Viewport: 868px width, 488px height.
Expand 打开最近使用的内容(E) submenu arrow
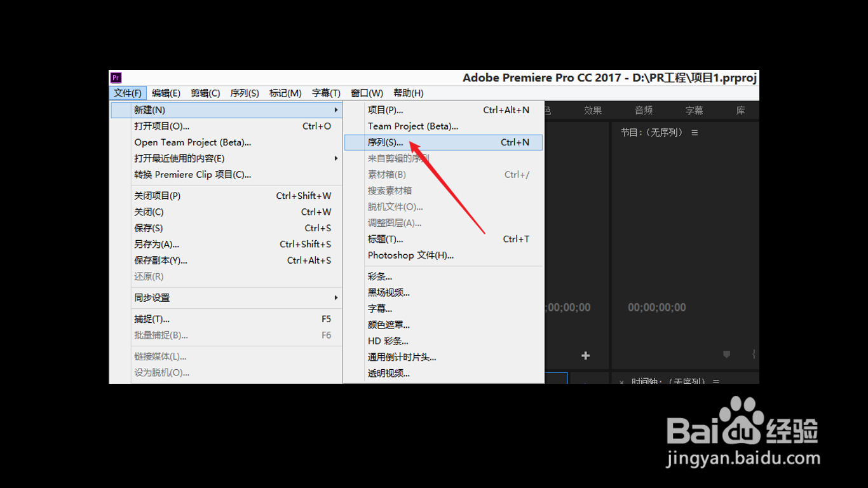click(336, 158)
